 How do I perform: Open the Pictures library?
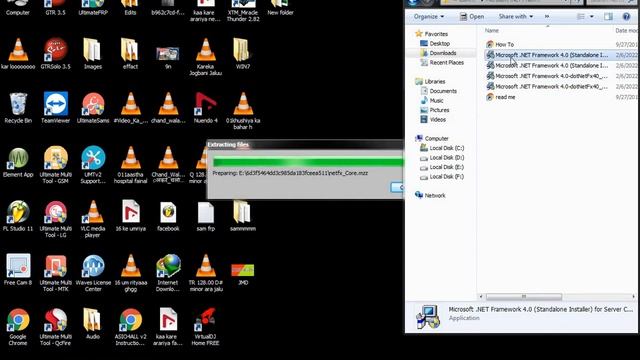coord(435,110)
